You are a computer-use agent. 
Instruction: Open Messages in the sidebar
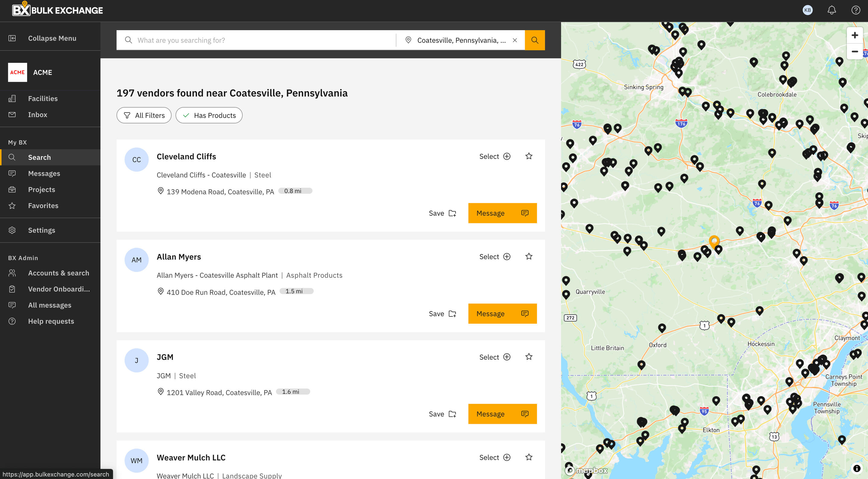50,173
